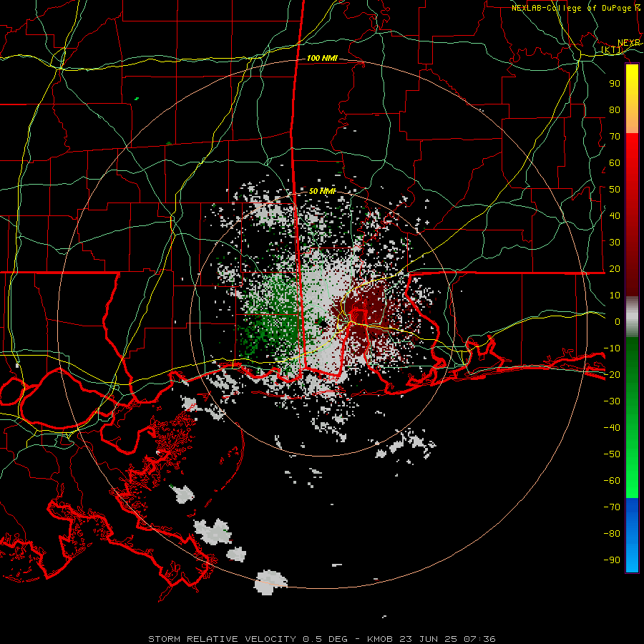Click the STORM RELATIVE VELOCITY title text

click(222, 639)
